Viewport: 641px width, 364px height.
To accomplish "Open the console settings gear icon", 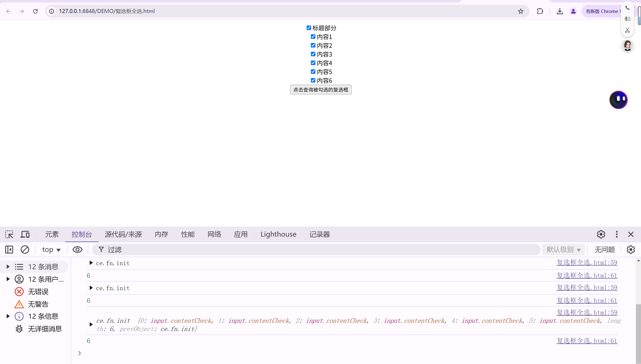I will [630, 249].
